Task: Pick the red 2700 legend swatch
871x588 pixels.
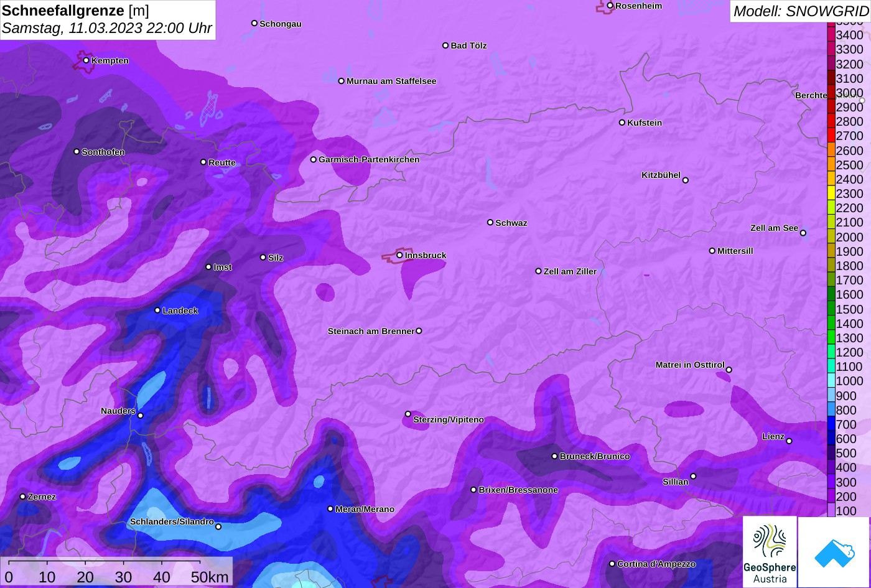Action: pyautogui.click(x=831, y=136)
